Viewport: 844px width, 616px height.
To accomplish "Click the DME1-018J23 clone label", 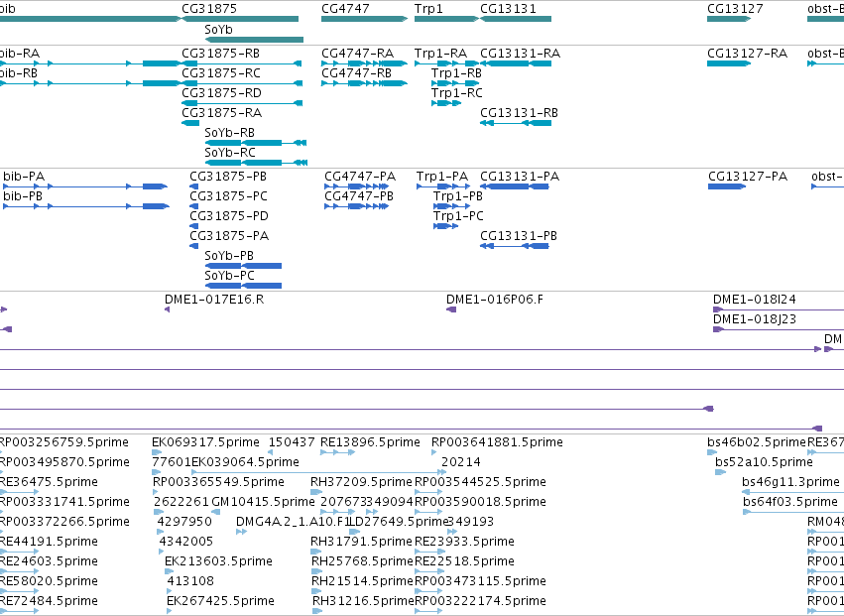I will click(754, 319).
